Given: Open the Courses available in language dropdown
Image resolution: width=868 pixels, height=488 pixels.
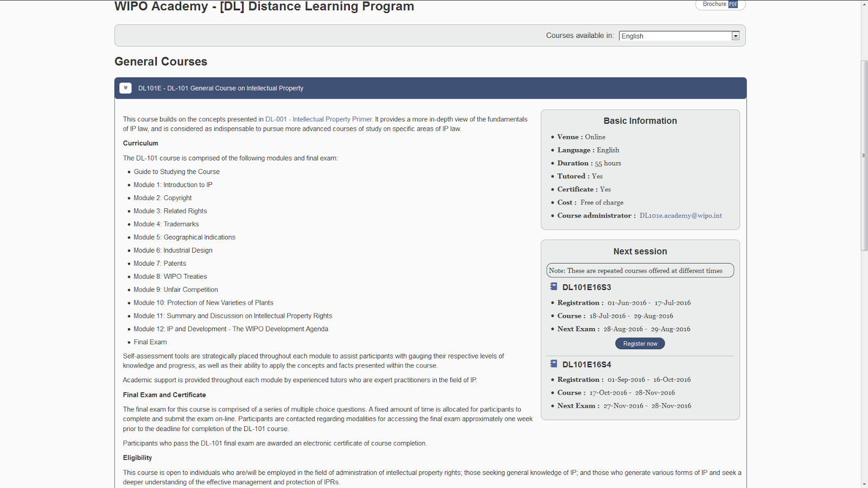Looking at the screenshot, I should pos(679,36).
